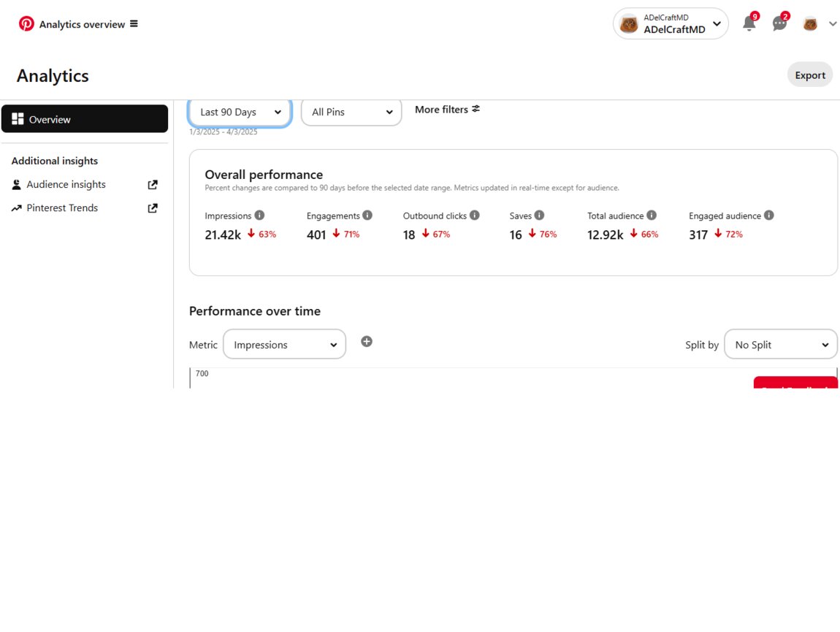Expand the All Pins filter dropdown

tap(351, 113)
